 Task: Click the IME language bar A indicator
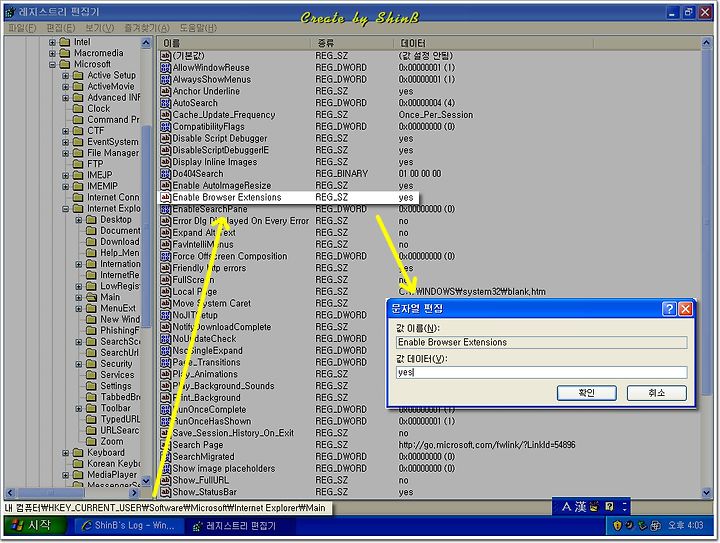point(566,507)
